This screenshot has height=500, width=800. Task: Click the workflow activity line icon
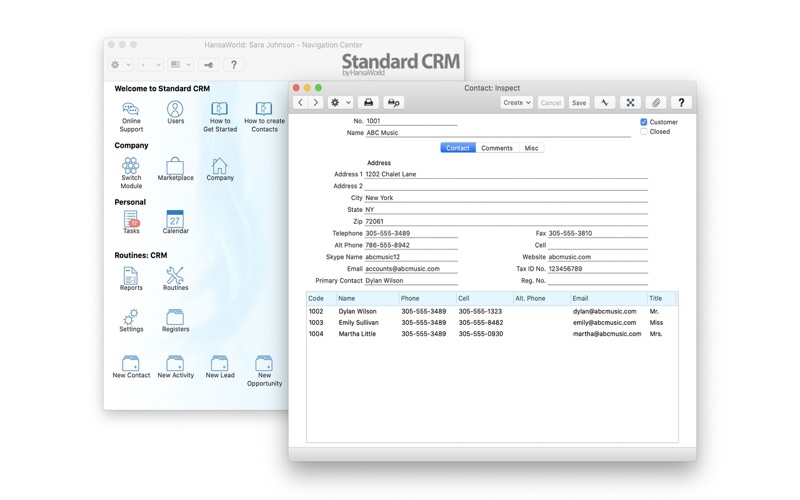tap(605, 103)
